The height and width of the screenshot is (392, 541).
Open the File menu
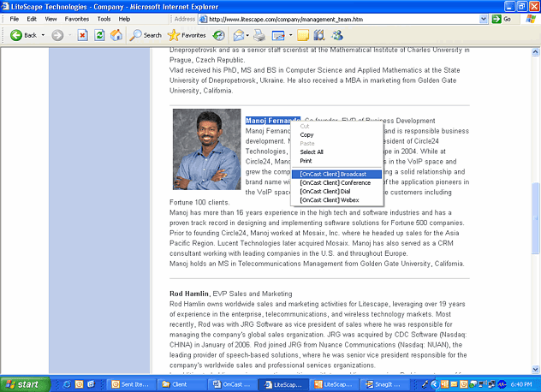[15, 19]
